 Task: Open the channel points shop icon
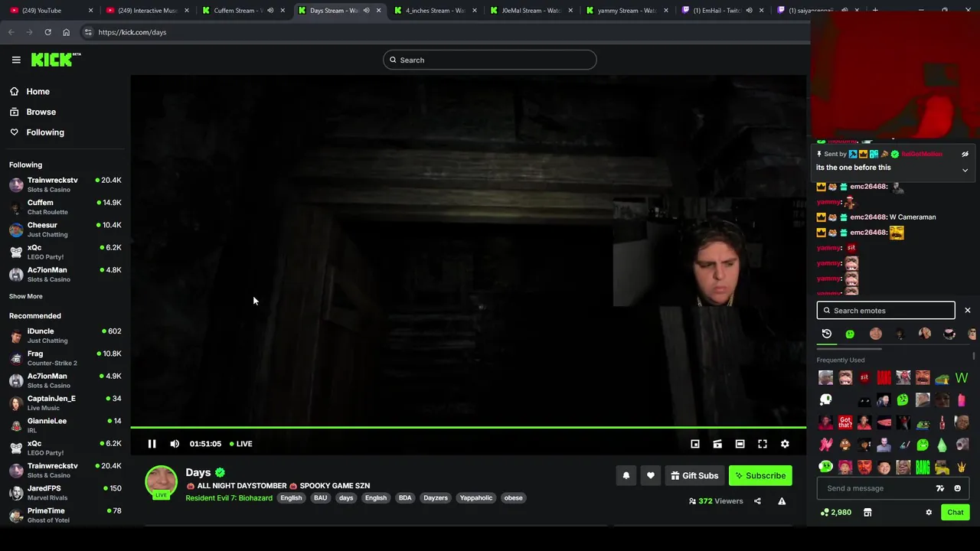pos(867,513)
